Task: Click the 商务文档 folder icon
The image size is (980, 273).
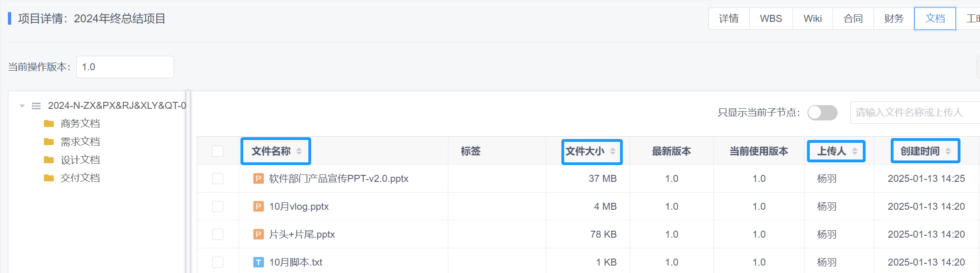Action: pyautogui.click(x=49, y=123)
